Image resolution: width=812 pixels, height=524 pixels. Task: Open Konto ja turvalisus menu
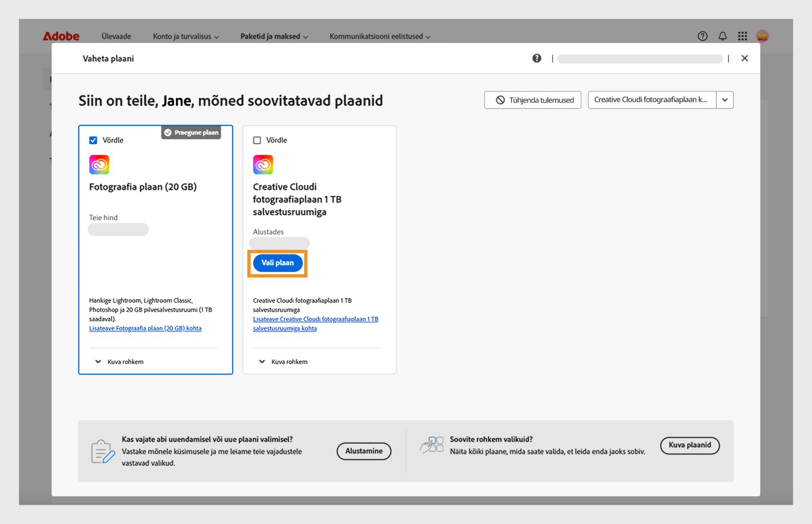[186, 36]
